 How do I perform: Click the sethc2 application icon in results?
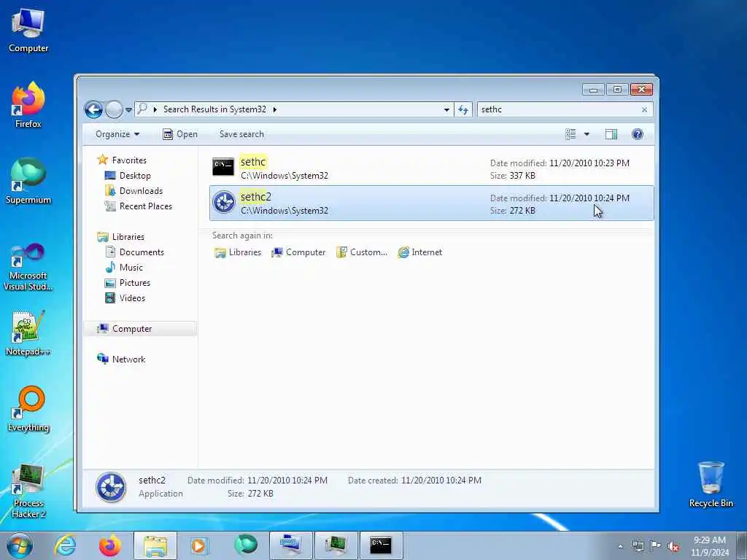pyautogui.click(x=223, y=202)
